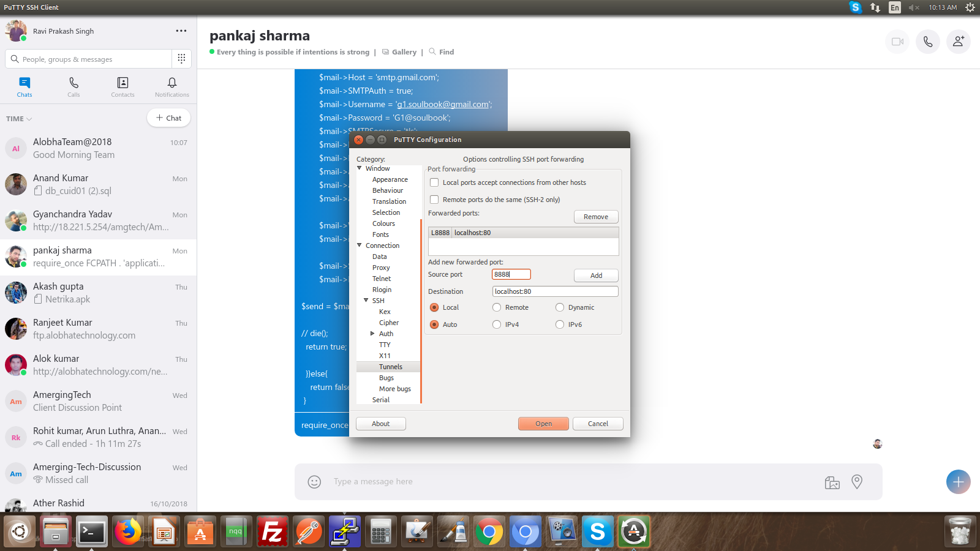Screen dimensions: 980x551
Task: Collapse the SSH node in PuTTY tree
Action: 366,300
